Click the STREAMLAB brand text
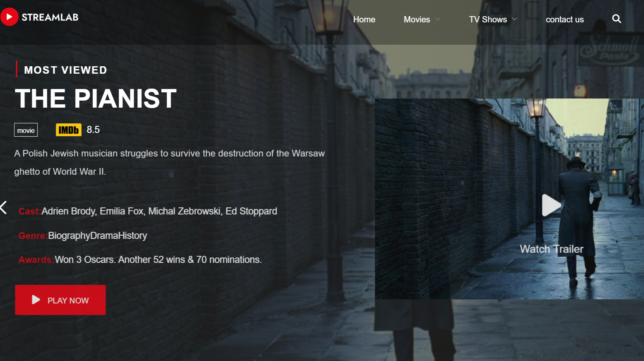644x361 pixels. [x=50, y=17]
